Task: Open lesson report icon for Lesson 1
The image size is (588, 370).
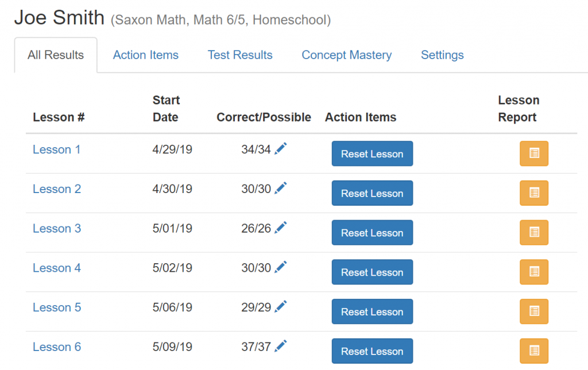Action: tap(534, 153)
